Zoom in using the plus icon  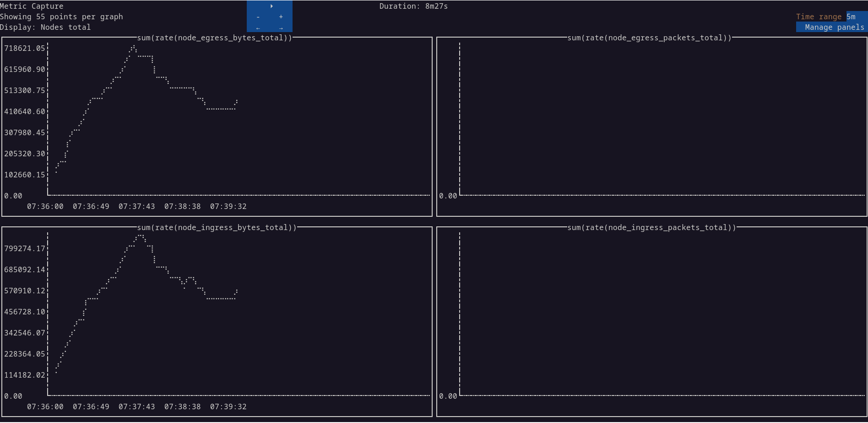[281, 16]
